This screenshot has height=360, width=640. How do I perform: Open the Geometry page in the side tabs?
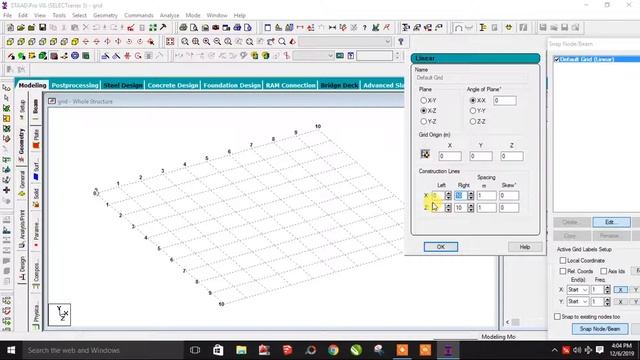click(x=22, y=145)
